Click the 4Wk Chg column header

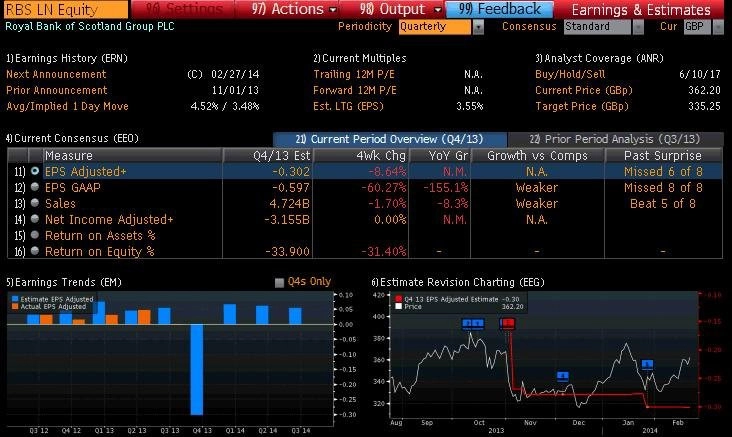click(x=361, y=155)
